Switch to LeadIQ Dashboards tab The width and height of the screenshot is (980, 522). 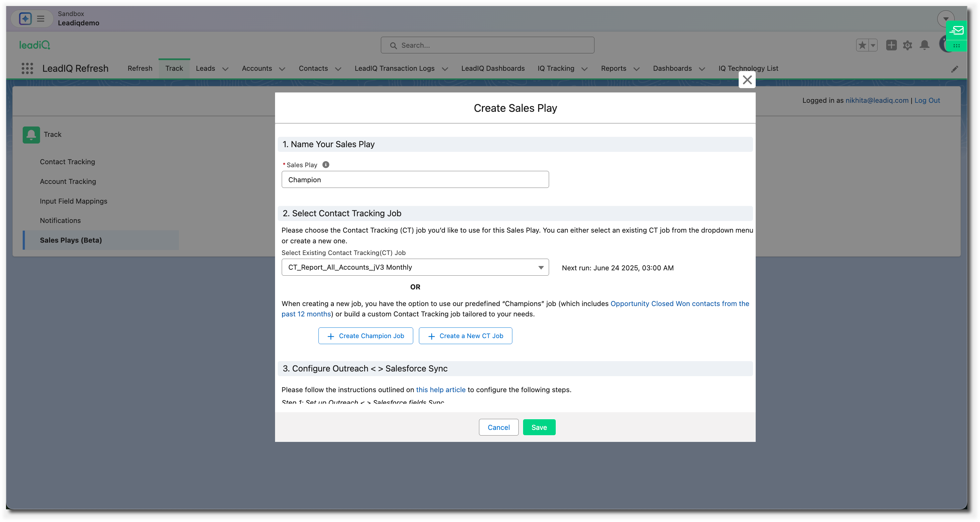pyautogui.click(x=493, y=68)
